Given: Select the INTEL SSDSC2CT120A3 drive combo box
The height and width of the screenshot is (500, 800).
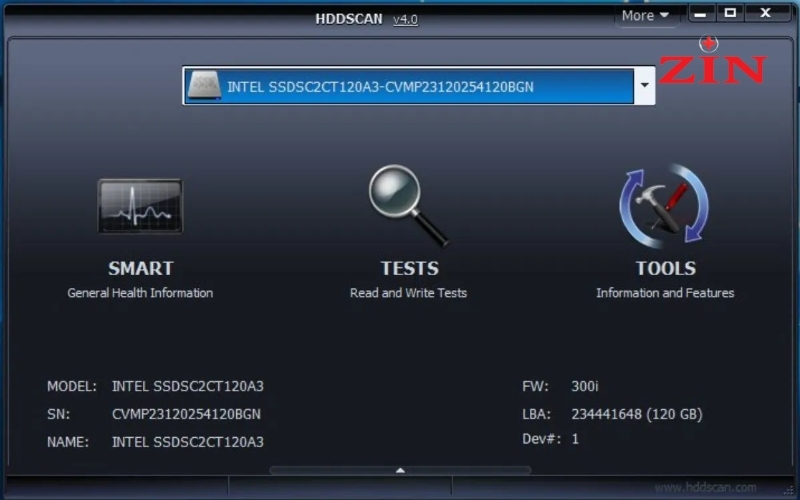Looking at the screenshot, I should (418, 86).
